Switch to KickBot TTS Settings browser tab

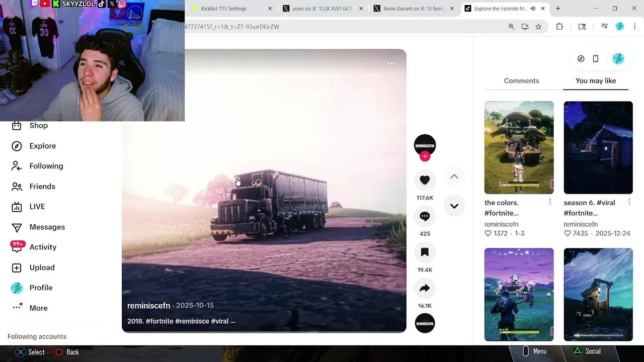(223, 9)
